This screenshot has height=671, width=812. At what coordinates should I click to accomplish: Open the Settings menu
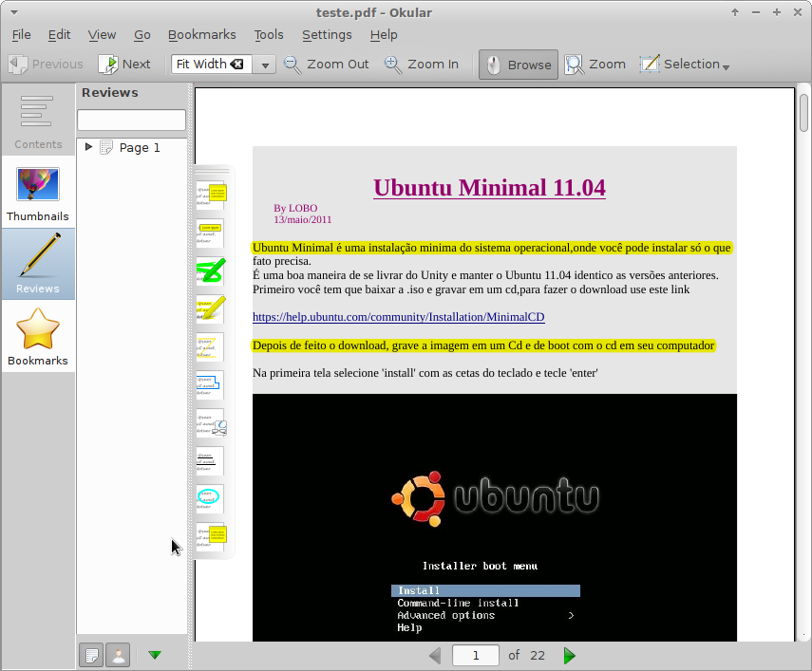click(327, 35)
